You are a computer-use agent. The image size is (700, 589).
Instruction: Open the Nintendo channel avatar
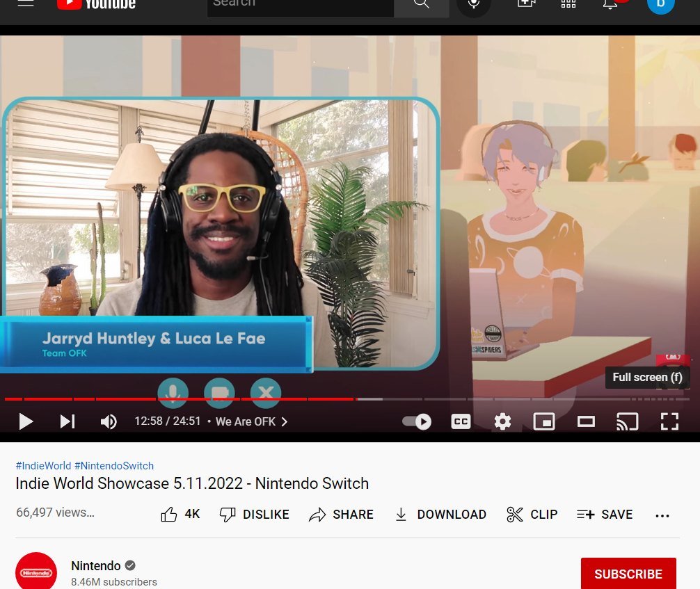point(36,570)
